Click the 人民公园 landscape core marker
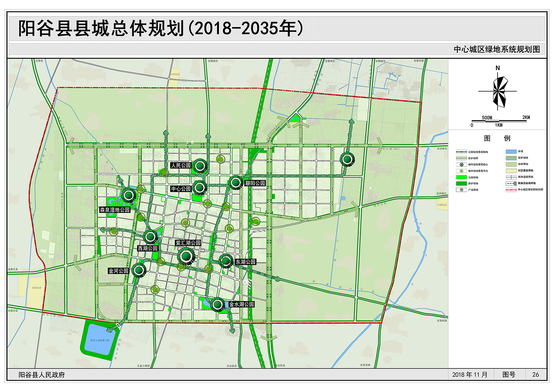Viewport: 554px width, 392px height. tap(200, 166)
